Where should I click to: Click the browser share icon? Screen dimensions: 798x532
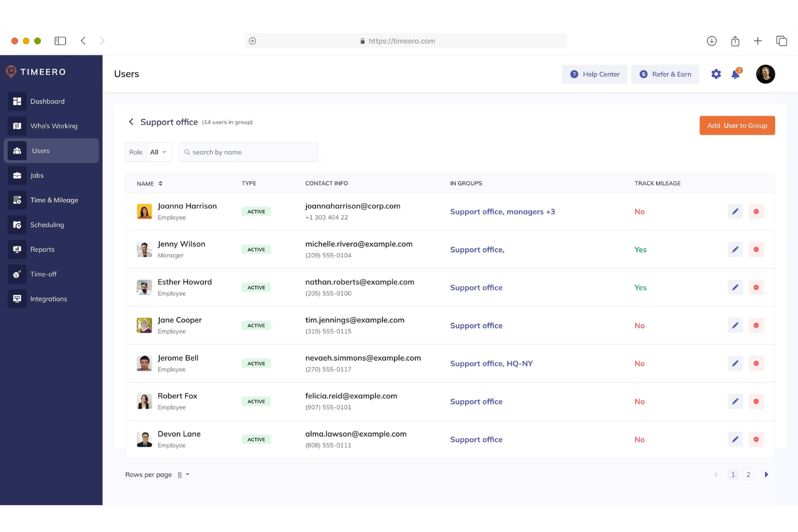tap(735, 41)
